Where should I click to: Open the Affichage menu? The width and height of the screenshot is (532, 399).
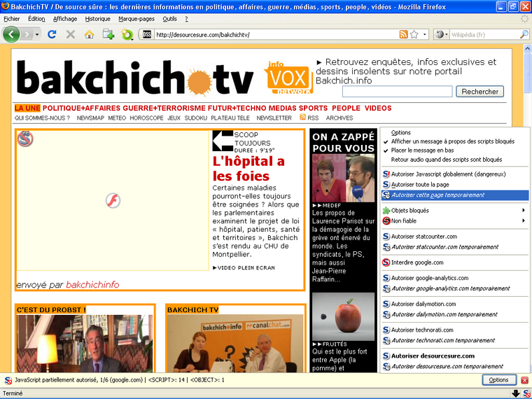[65, 19]
